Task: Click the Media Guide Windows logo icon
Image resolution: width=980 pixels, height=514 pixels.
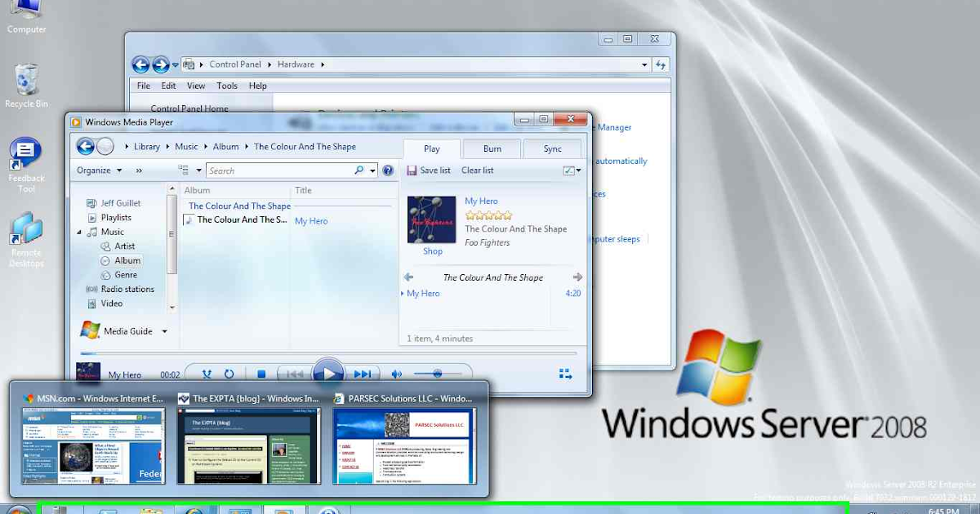Action: pos(90,330)
